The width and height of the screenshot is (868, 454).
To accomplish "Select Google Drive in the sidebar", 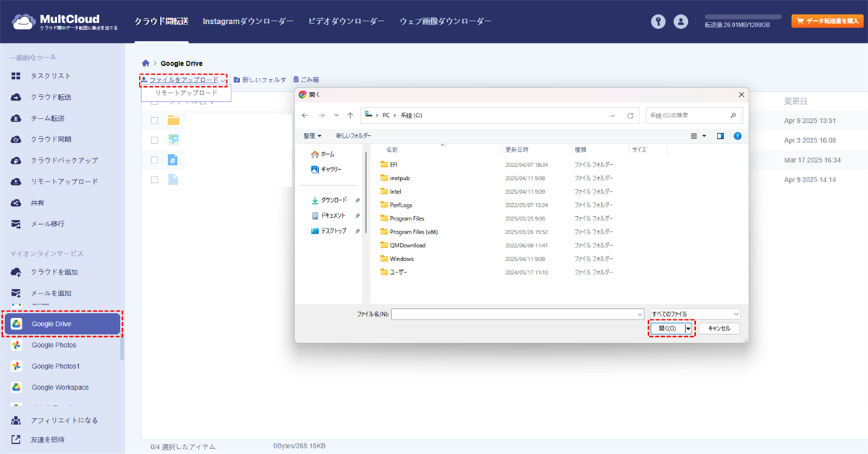I will 62,324.
